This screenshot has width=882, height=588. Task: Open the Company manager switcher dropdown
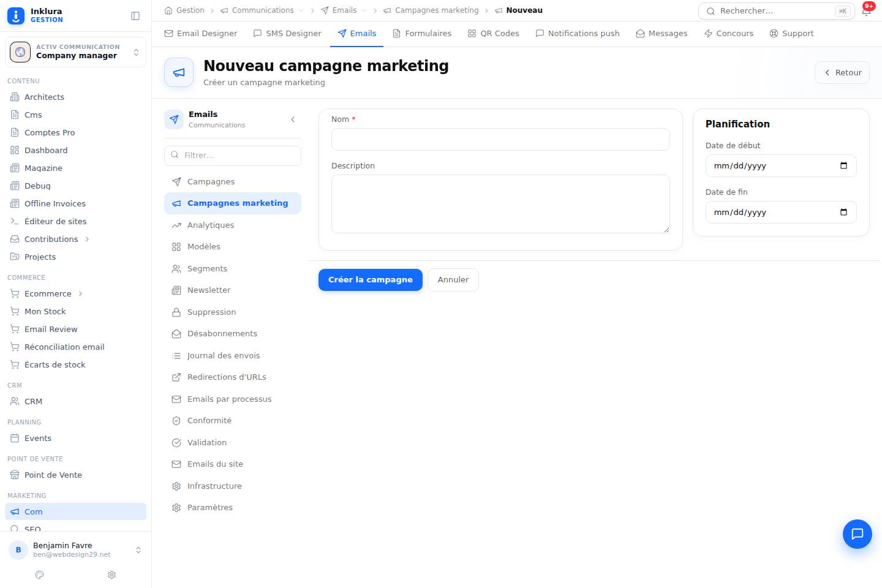coord(75,52)
